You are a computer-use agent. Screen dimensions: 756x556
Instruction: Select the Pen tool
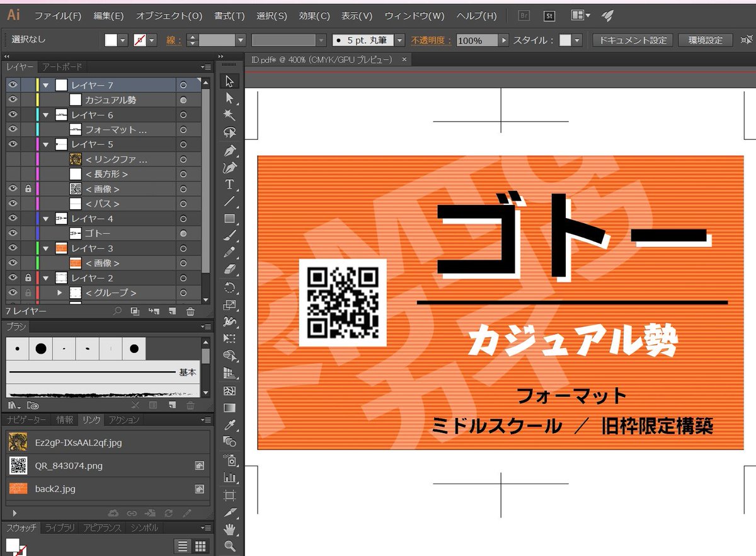point(229,151)
